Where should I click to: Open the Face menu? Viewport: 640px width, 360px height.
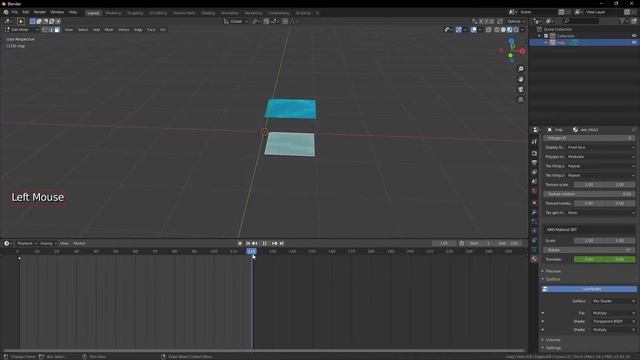[x=151, y=30]
